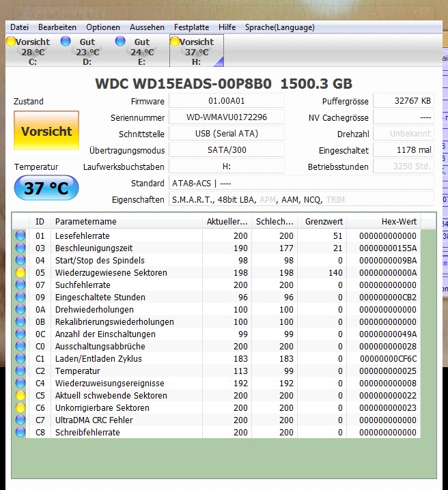Click the Drehzahl value Unbekannt

click(x=404, y=134)
